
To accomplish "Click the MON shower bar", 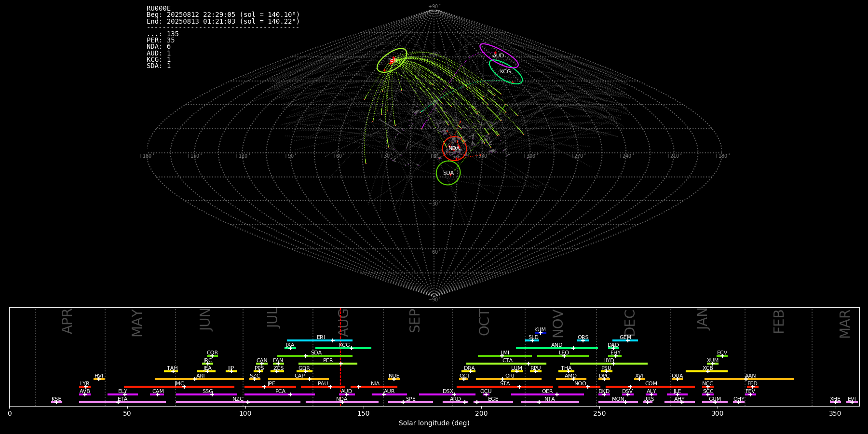I will (618, 402).
